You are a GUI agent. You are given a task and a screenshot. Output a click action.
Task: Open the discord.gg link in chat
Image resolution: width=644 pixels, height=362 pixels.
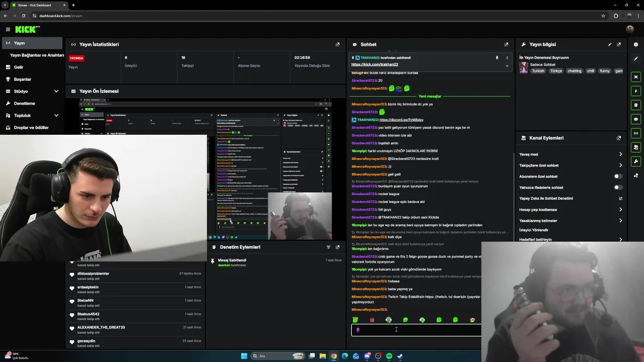pyautogui.click(x=401, y=120)
